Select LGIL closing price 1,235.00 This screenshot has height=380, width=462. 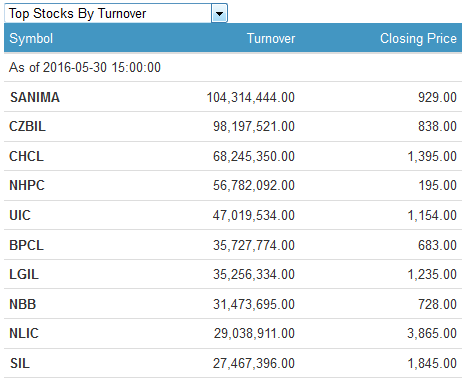coord(432,274)
